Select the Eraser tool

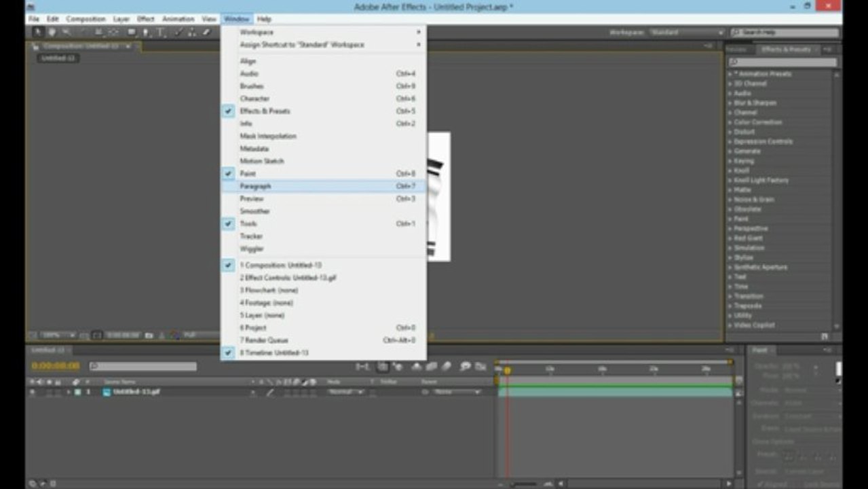click(x=206, y=32)
